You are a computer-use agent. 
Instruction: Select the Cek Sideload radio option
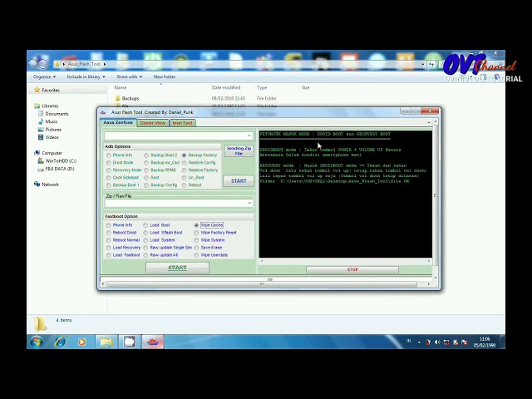click(109, 178)
